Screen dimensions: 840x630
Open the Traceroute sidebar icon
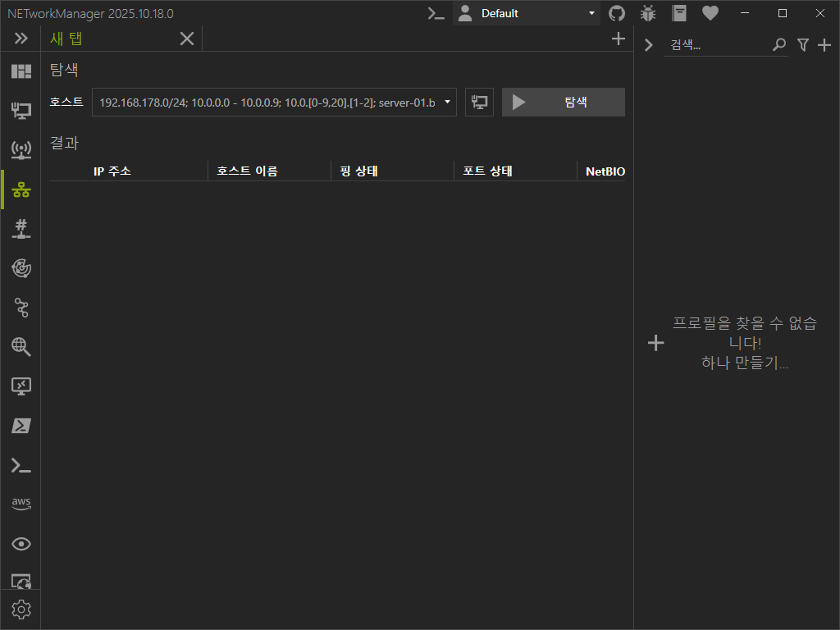click(21, 308)
